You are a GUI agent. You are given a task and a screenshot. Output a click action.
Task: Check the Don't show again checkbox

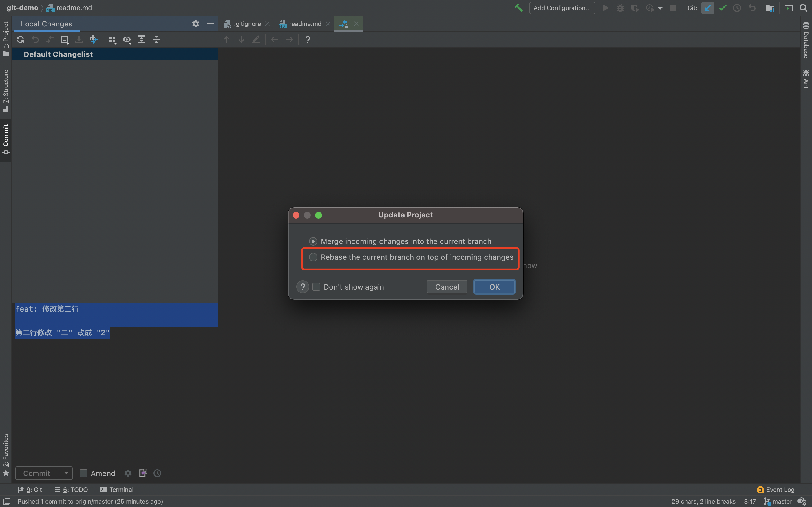point(316,287)
